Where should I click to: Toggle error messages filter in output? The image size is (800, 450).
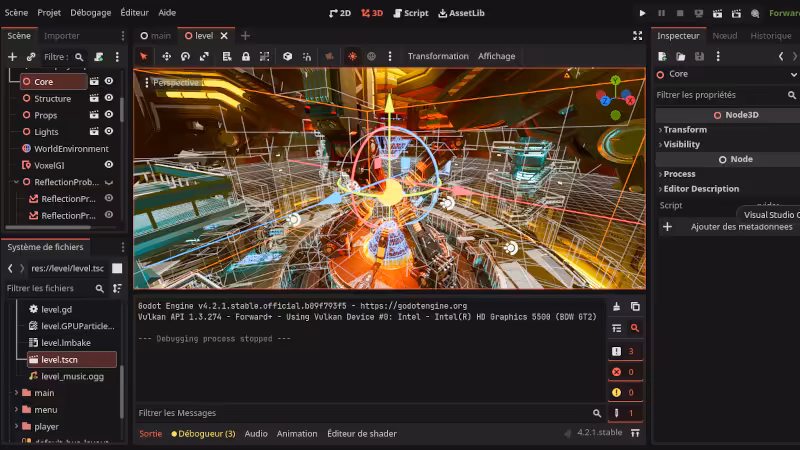(x=624, y=372)
